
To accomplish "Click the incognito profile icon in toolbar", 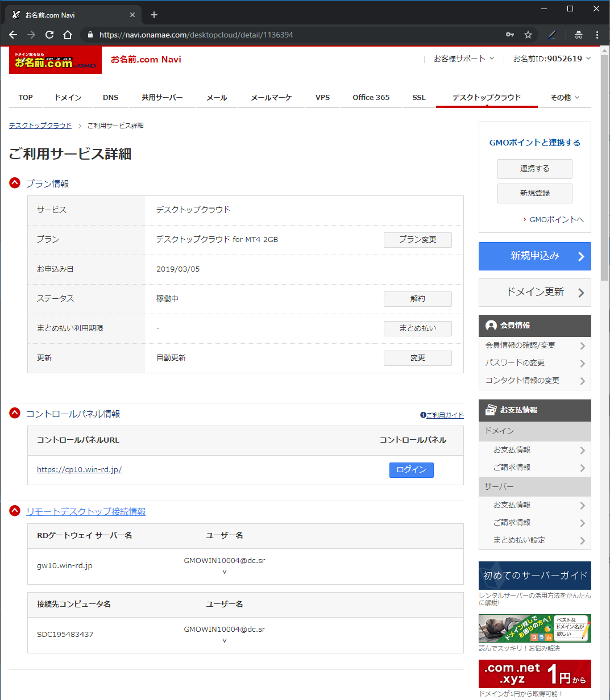I will [x=579, y=35].
